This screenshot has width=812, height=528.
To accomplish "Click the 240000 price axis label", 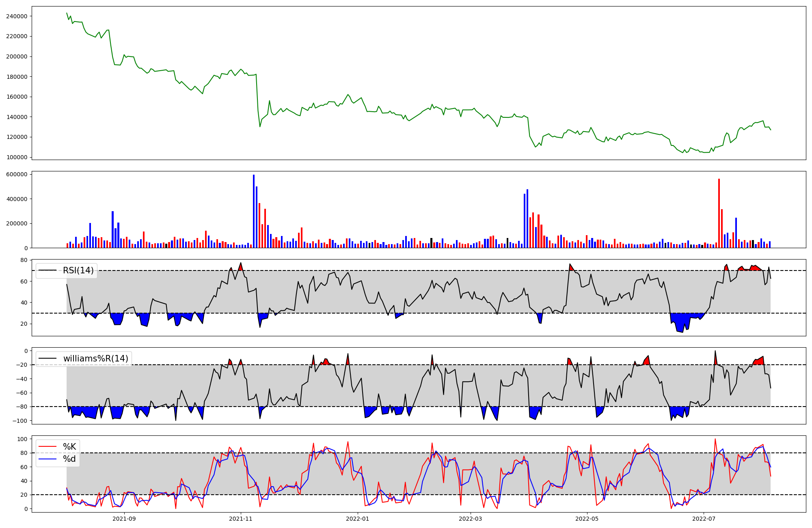I will (17, 16).
